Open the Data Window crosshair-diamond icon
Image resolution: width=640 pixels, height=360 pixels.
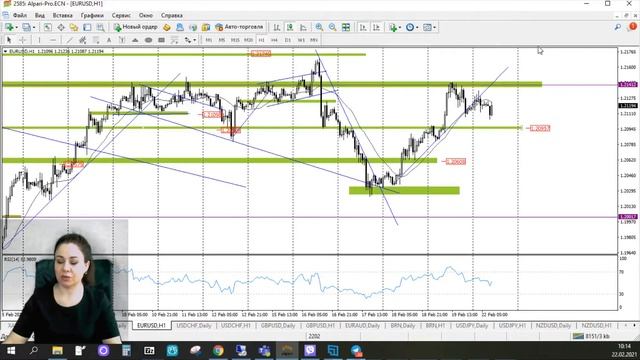tap(61, 27)
